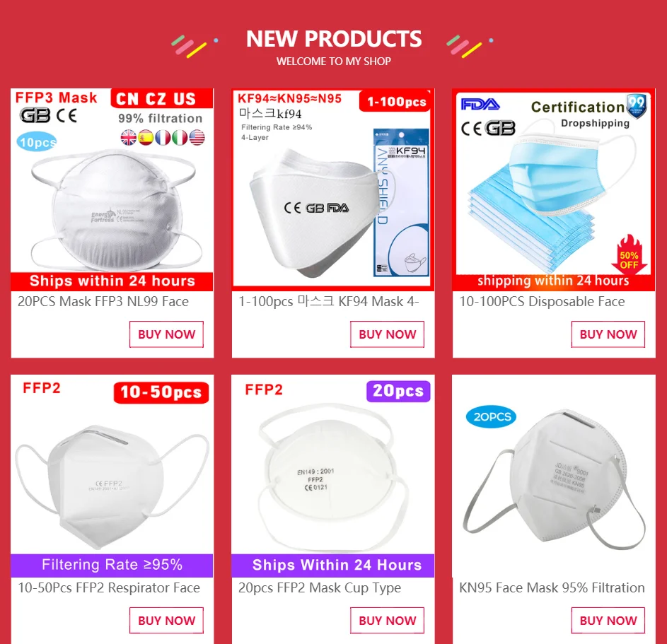
Task: Open the '20pcs FFP2 Mask Cup Type' title
Action: [320, 588]
